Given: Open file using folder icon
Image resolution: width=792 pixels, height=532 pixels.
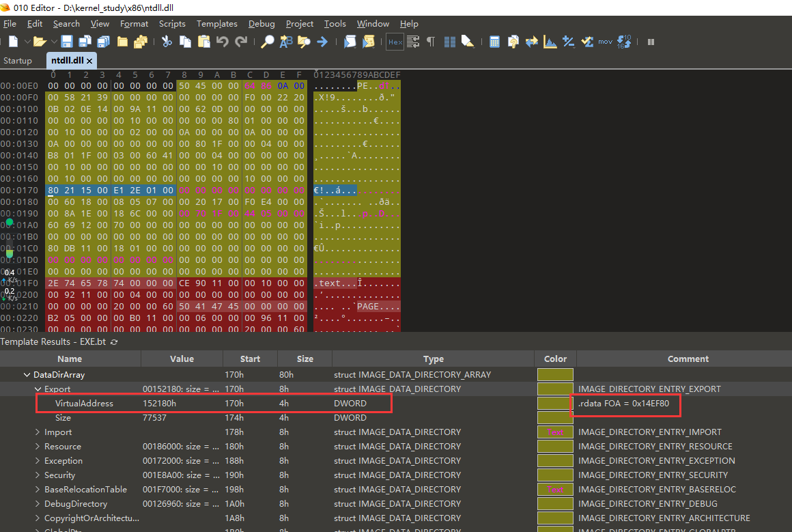Looking at the screenshot, I should (40, 42).
